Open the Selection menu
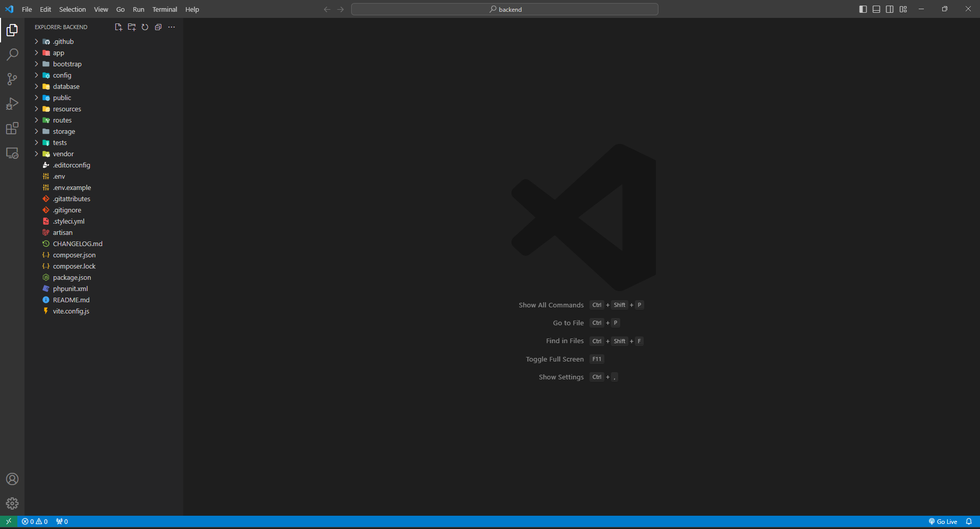 point(72,9)
